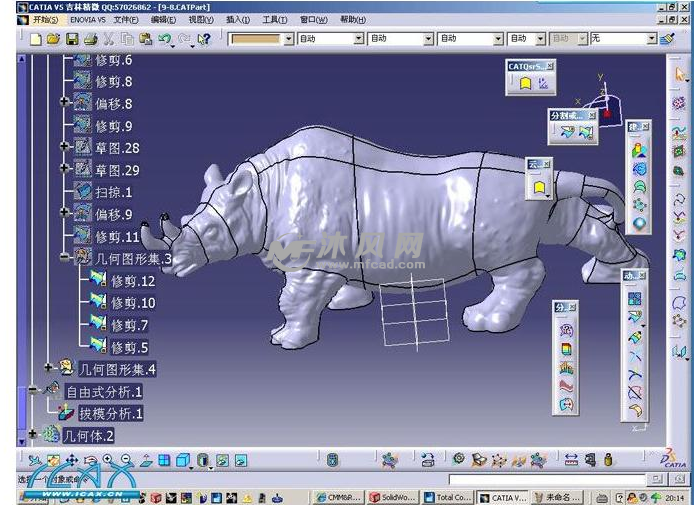Click the Save icon in toolbar
Viewport: 694px width, 505px height.
click(72, 39)
